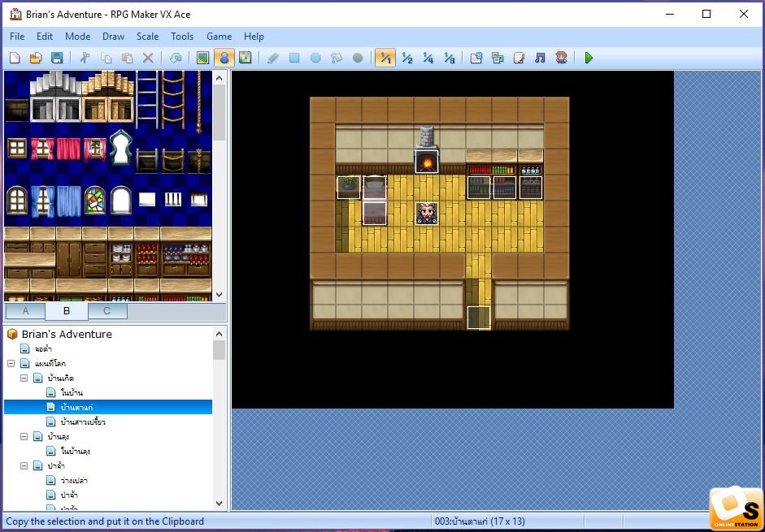The width and height of the screenshot is (765, 532).
Task: Click the Cut scissors icon
Action: (x=85, y=58)
